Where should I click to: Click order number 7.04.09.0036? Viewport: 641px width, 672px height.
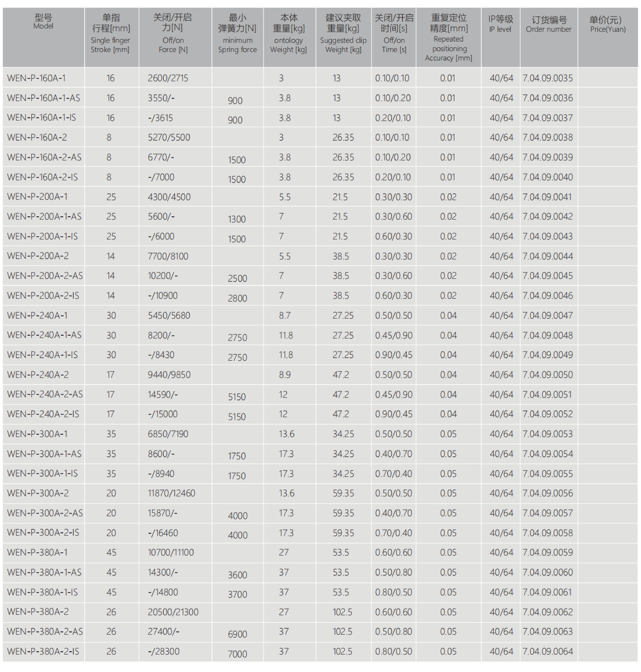coord(547,98)
